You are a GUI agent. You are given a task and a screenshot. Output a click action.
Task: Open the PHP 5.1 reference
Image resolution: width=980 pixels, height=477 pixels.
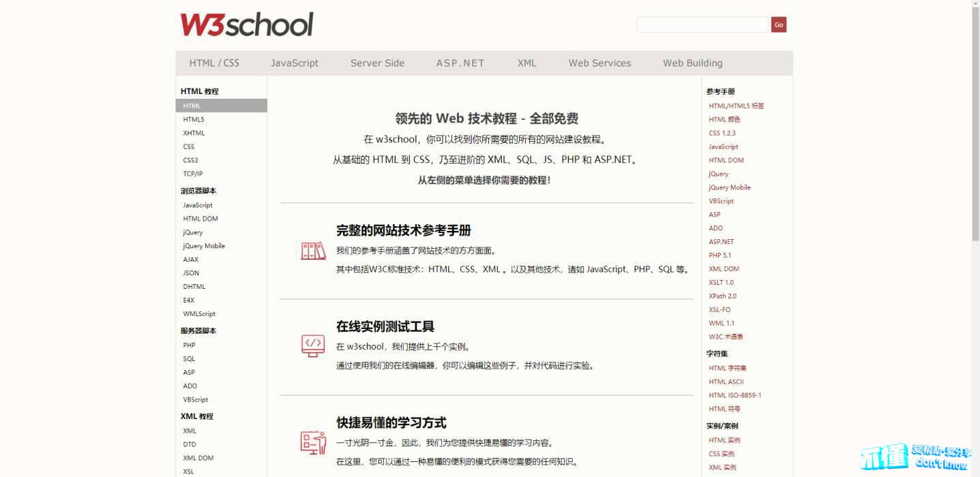pyautogui.click(x=720, y=256)
